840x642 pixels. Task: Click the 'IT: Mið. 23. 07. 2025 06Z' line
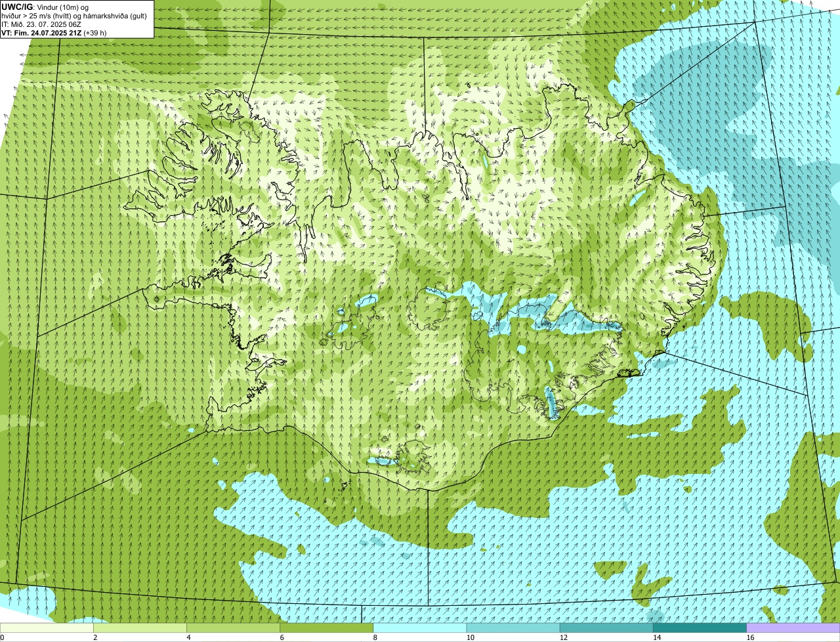click(41, 24)
